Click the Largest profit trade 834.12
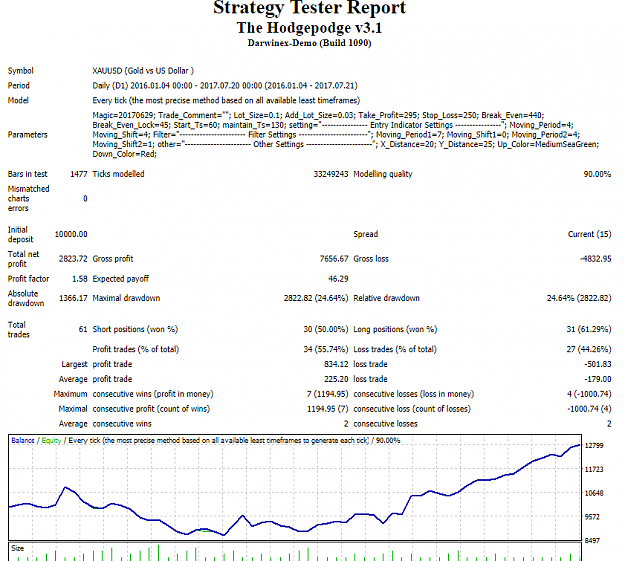 (x=336, y=364)
